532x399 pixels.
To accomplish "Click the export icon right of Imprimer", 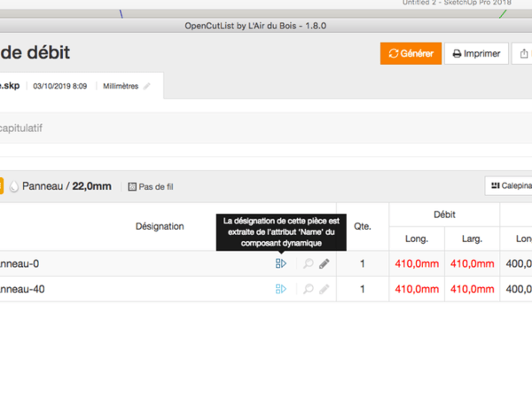I will (523, 53).
